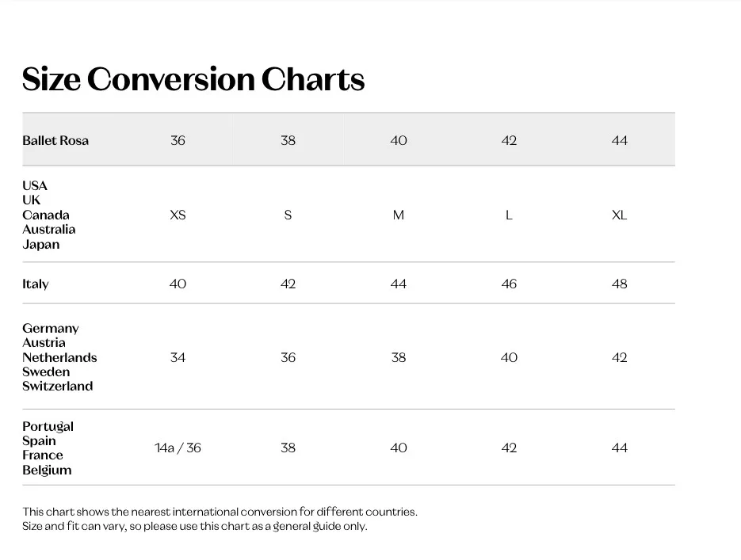The height and width of the screenshot is (560, 741).
Task: Click the Ballet Rosa row label
Action: 55,140
